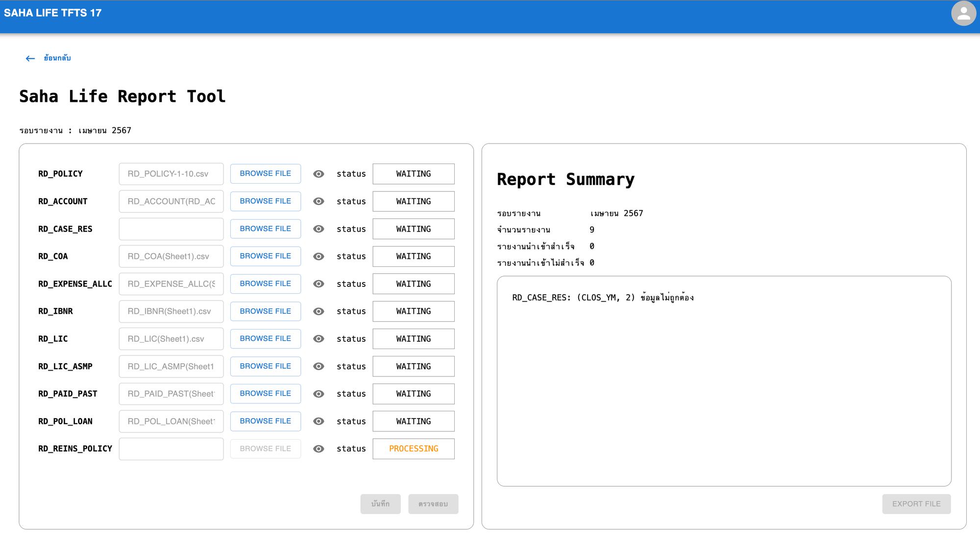The height and width of the screenshot is (542, 980).
Task: Click the empty RD_REINS_POLICY file field
Action: [x=171, y=449]
